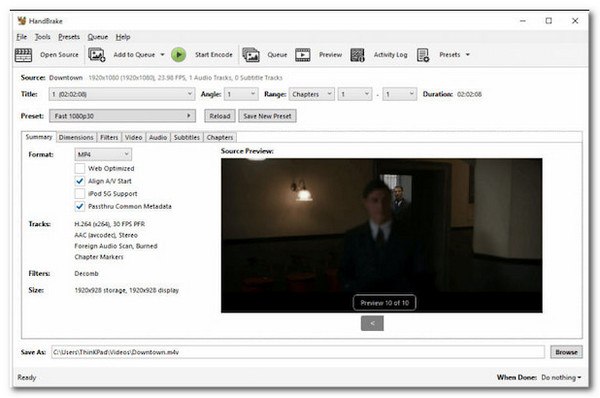Go to the previous preview with the arrow button
Screen dimensions: 600x398
coord(372,323)
